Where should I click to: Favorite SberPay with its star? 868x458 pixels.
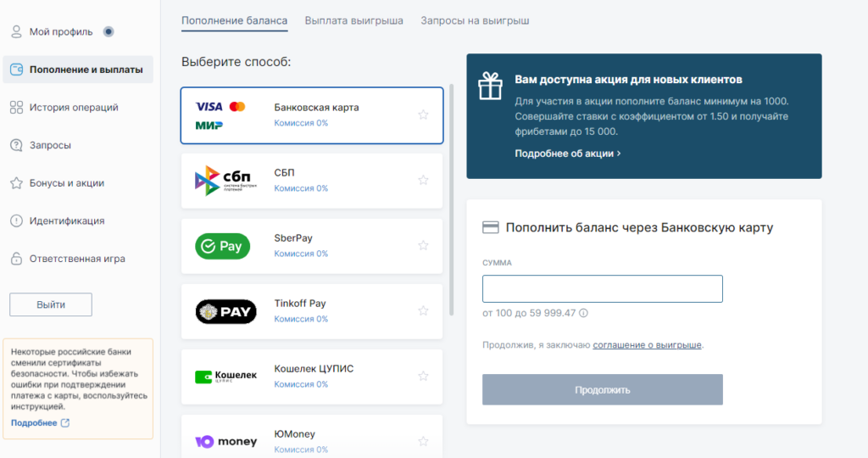coord(424,245)
